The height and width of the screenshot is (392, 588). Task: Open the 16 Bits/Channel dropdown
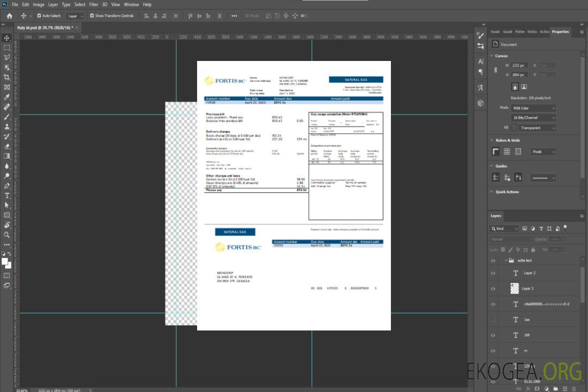click(x=534, y=118)
